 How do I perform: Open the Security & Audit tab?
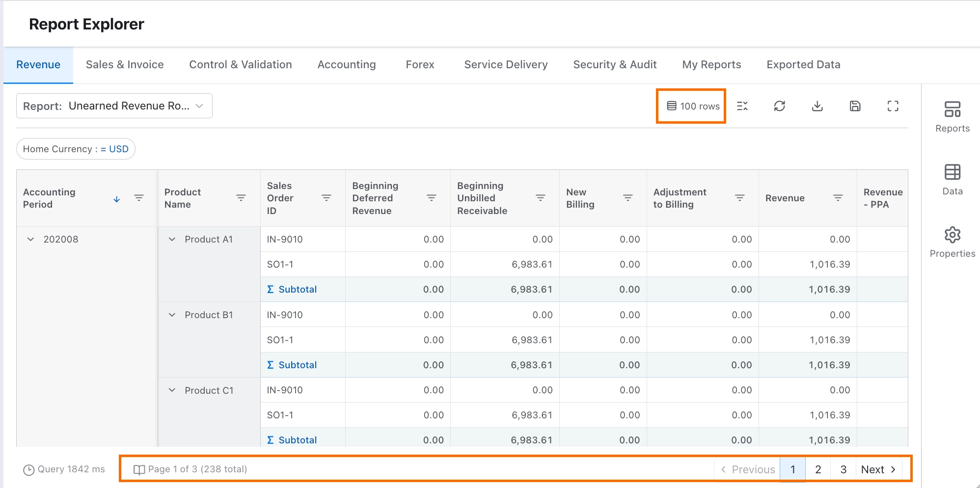[615, 65]
